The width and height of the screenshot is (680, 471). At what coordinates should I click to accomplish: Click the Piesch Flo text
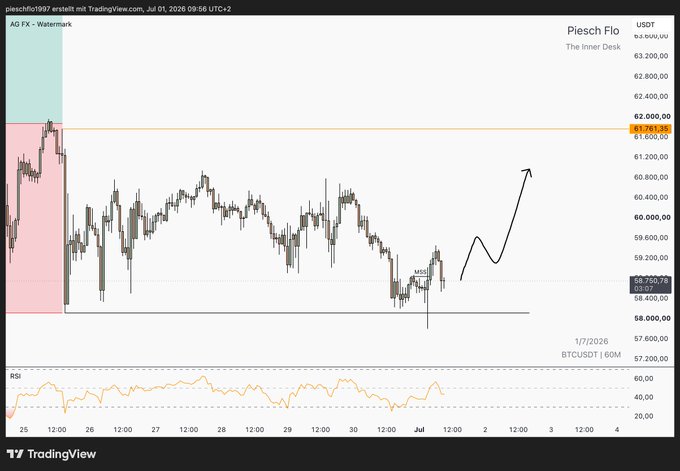[593, 31]
